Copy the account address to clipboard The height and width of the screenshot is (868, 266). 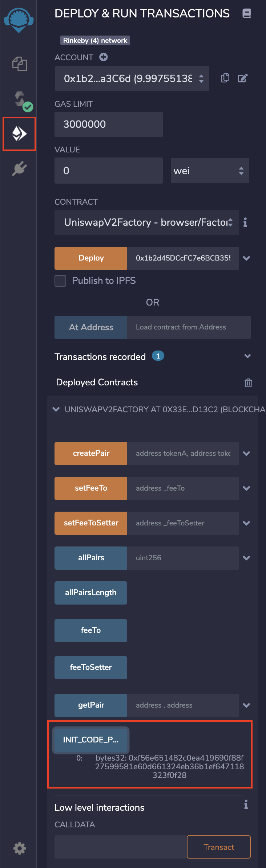point(225,78)
